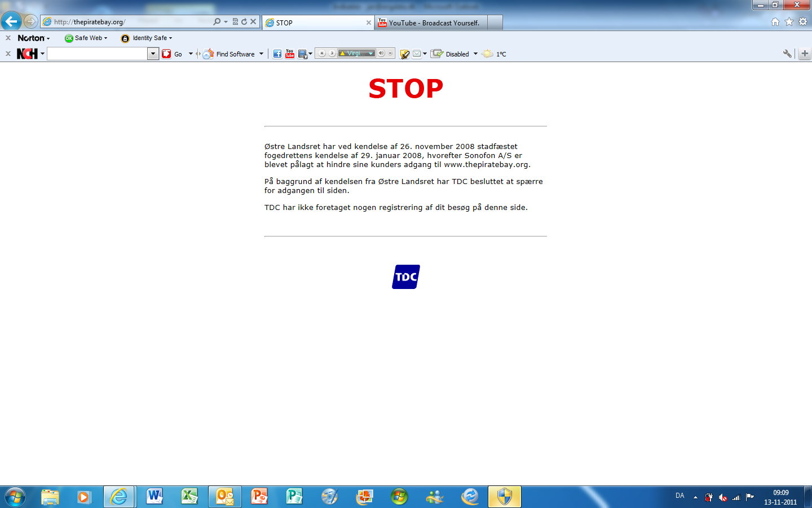
Task: Click the Go text button
Action: 178,54
